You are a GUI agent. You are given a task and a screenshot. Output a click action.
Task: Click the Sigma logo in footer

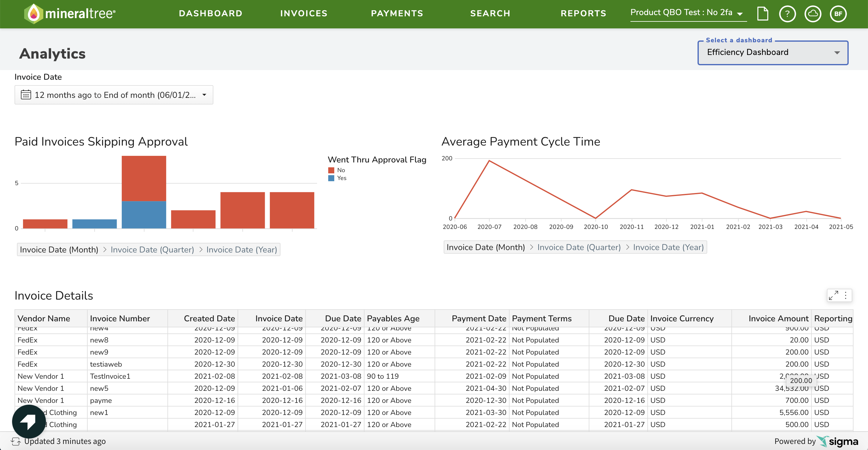[x=837, y=441]
